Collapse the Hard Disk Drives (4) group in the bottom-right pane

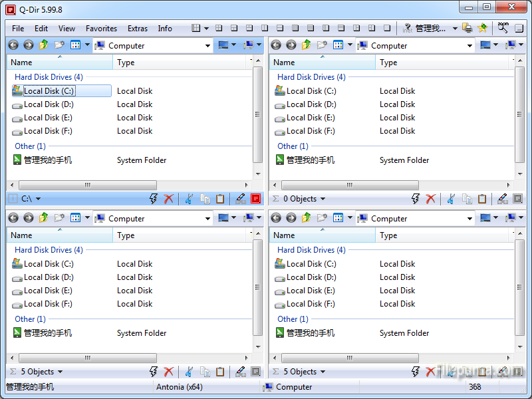(311, 250)
